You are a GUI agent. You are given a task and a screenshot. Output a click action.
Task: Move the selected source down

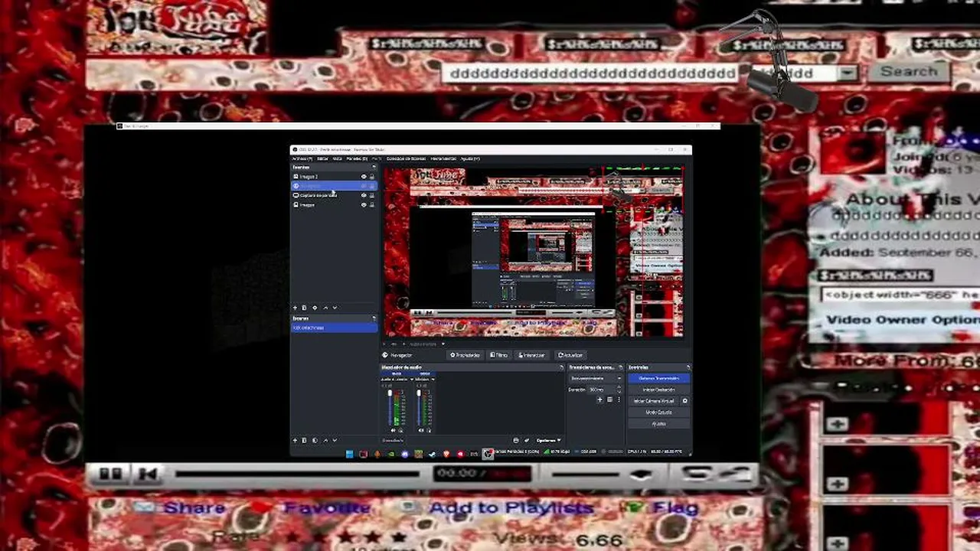tap(335, 308)
